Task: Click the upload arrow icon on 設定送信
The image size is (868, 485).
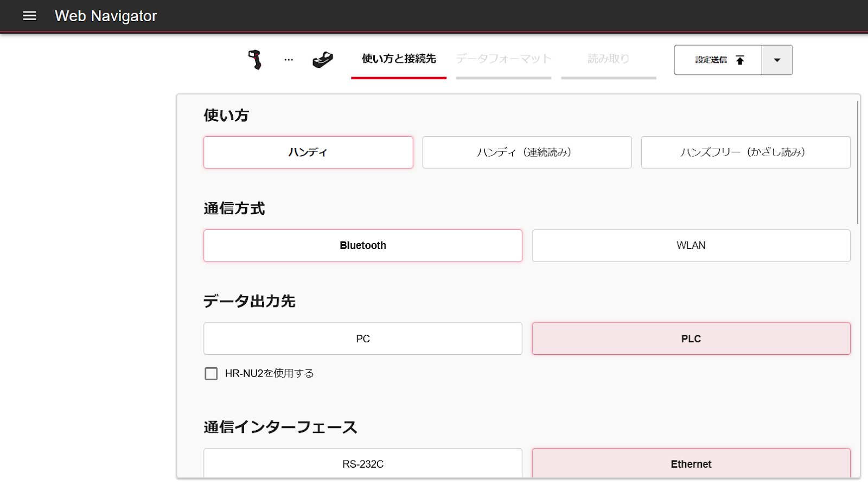Action: (x=740, y=60)
